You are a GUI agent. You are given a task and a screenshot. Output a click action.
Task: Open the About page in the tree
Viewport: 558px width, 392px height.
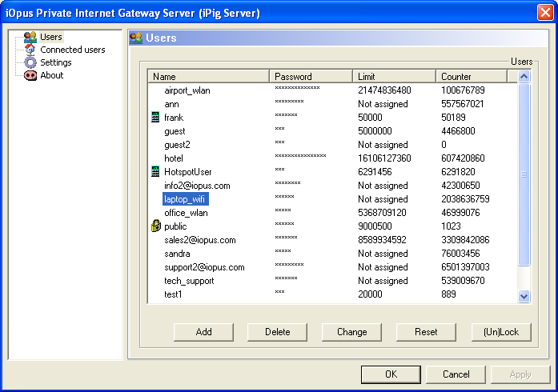(x=51, y=75)
